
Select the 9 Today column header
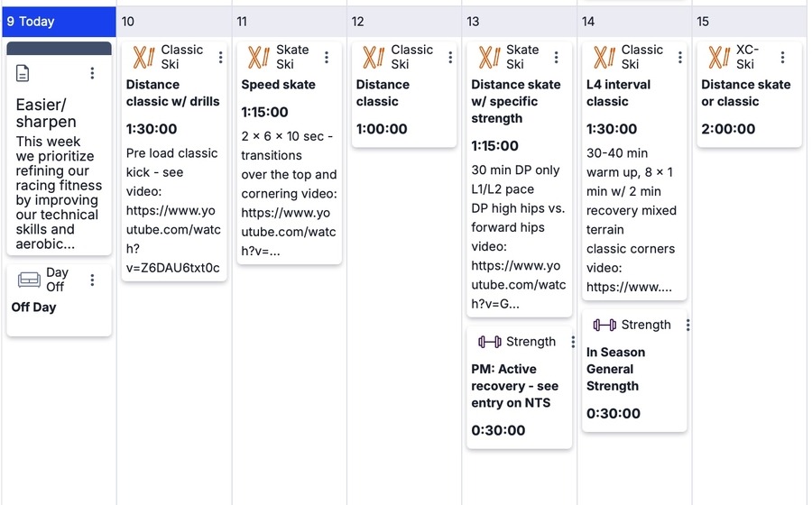pos(58,22)
